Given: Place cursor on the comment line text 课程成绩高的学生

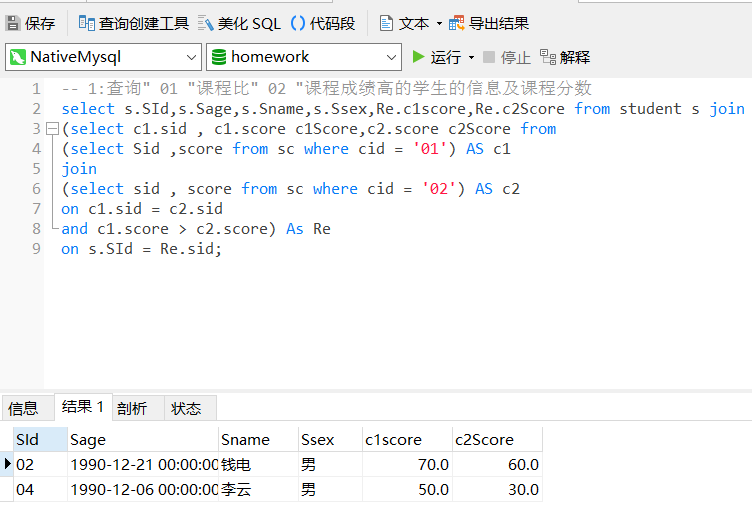Looking at the screenshot, I should click(x=376, y=88).
